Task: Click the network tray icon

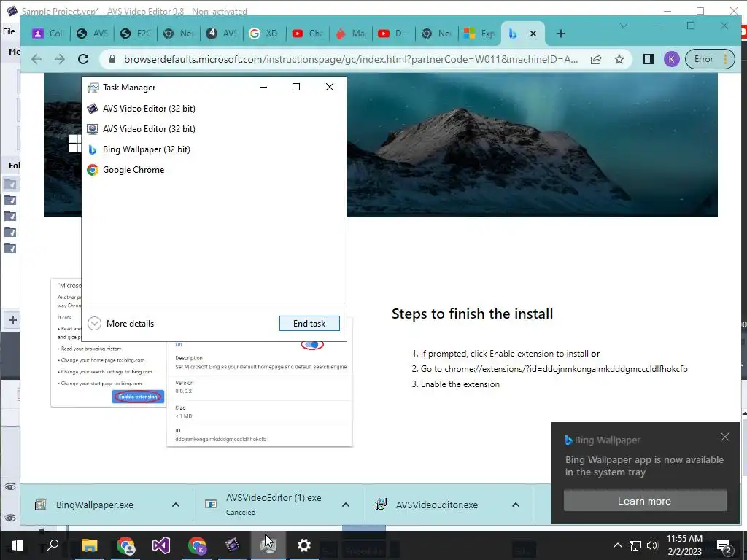Action: (635, 545)
